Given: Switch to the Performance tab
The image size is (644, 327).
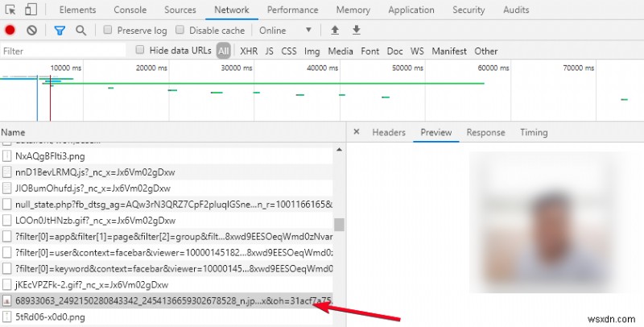Looking at the screenshot, I should point(292,10).
